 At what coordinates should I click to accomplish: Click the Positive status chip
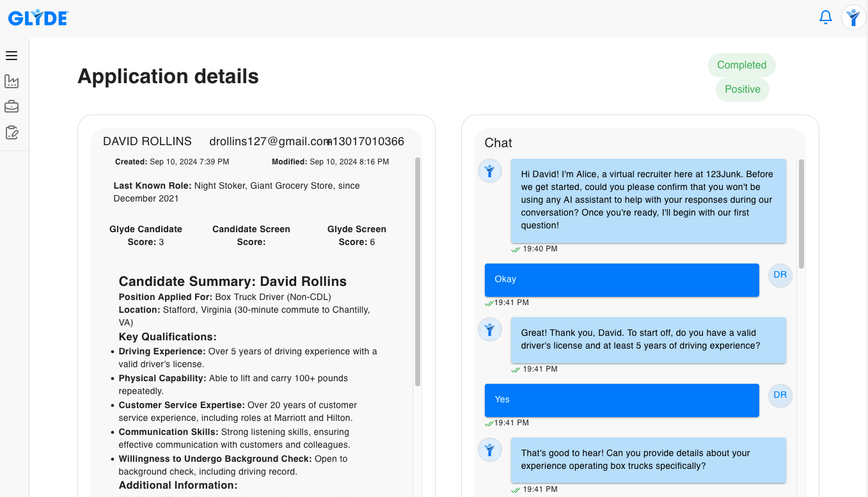[x=742, y=90]
